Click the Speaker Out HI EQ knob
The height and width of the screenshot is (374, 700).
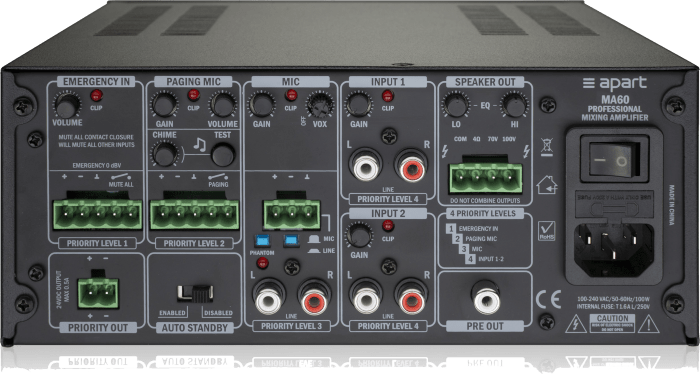tap(514, 105)
